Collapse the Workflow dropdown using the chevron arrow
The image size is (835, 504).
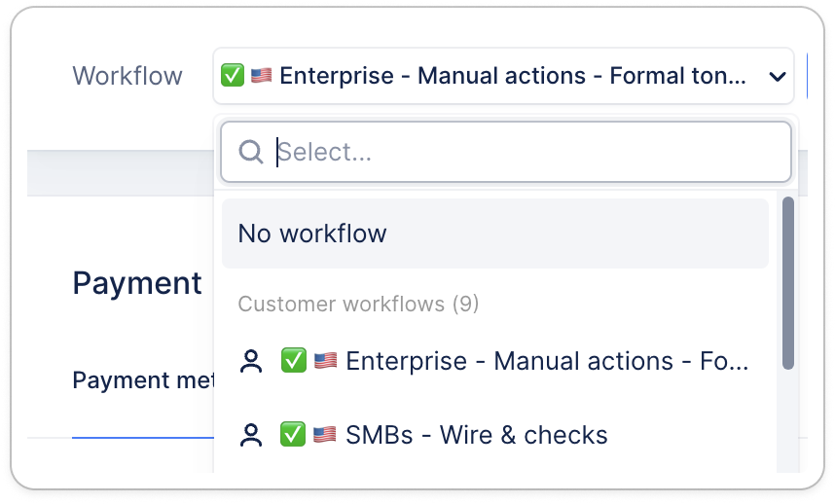[x=777, y=76]
